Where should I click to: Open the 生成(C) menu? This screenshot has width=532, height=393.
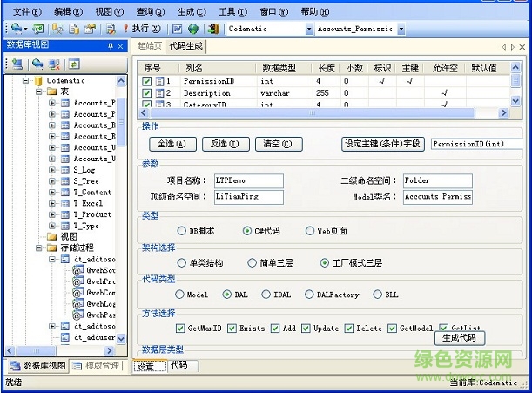192,12
